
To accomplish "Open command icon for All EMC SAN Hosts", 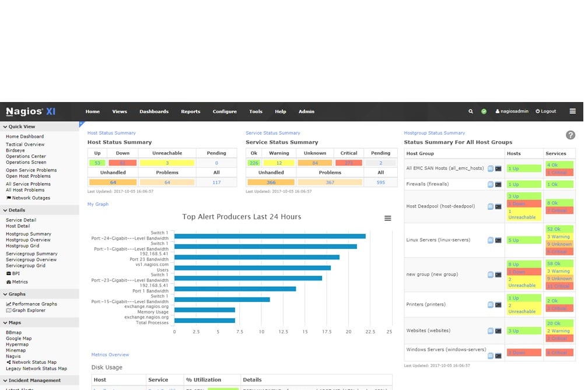I will pyautogui.click(x=498, y=168).
